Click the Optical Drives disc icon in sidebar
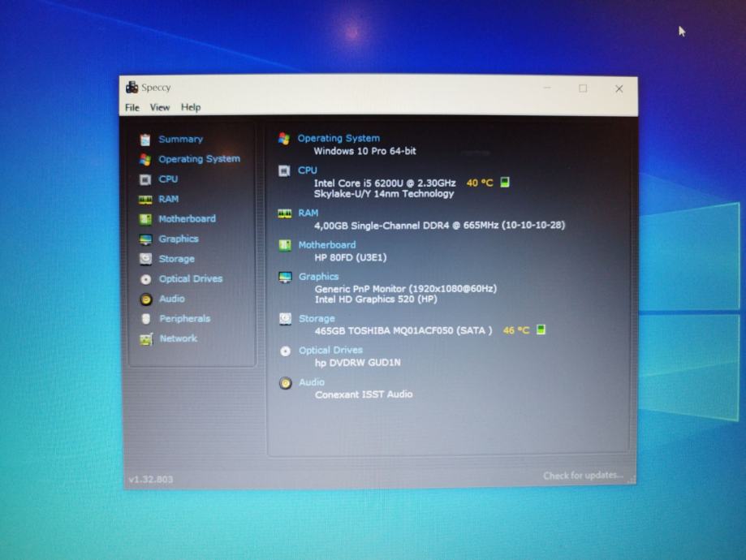 [x=146, y=279]
